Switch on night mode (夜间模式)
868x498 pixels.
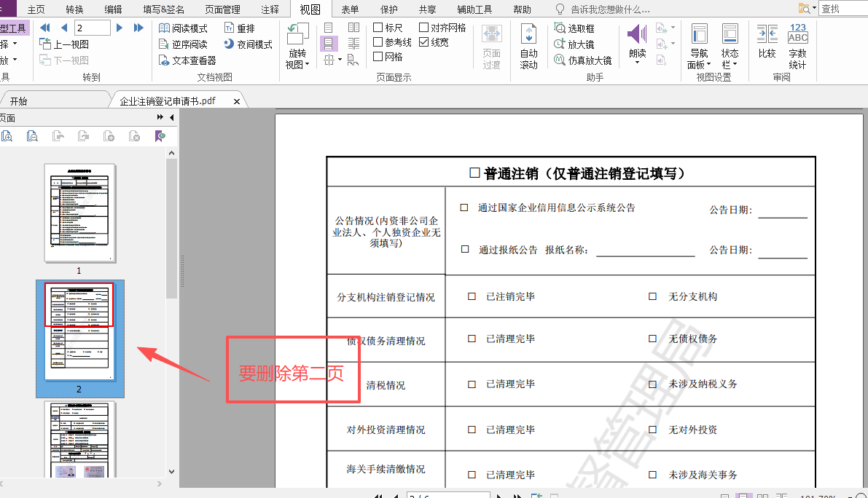pyautogui.click(x=248, y=44)
